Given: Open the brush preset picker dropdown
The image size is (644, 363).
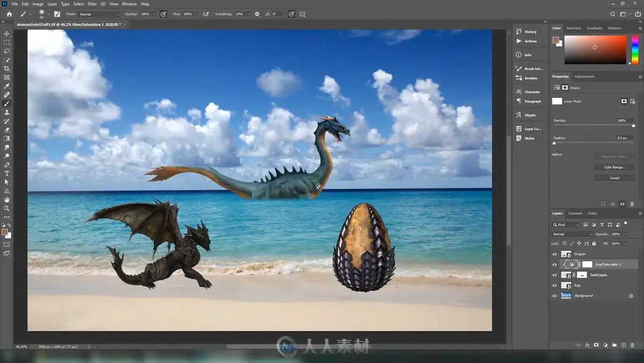Looking at the screenshot, I should (48, 14).
